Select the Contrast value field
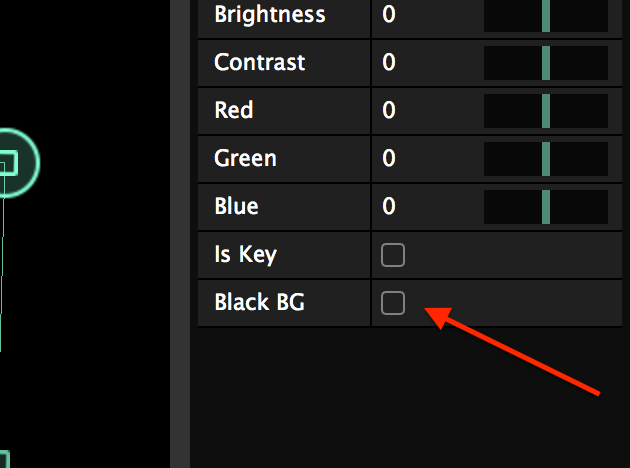This screenshot has width=630, height=468. tap(425, 62)
